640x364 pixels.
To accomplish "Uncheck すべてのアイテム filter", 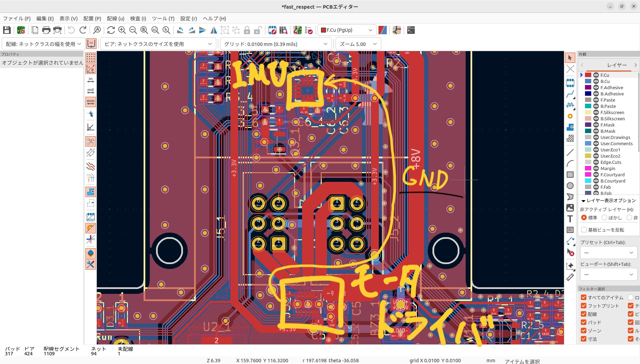I will pos(584,297).
